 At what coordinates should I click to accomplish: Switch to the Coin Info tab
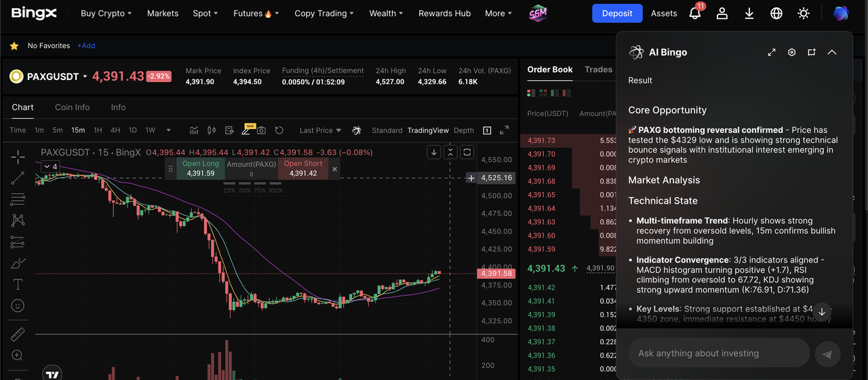[72, 107]
